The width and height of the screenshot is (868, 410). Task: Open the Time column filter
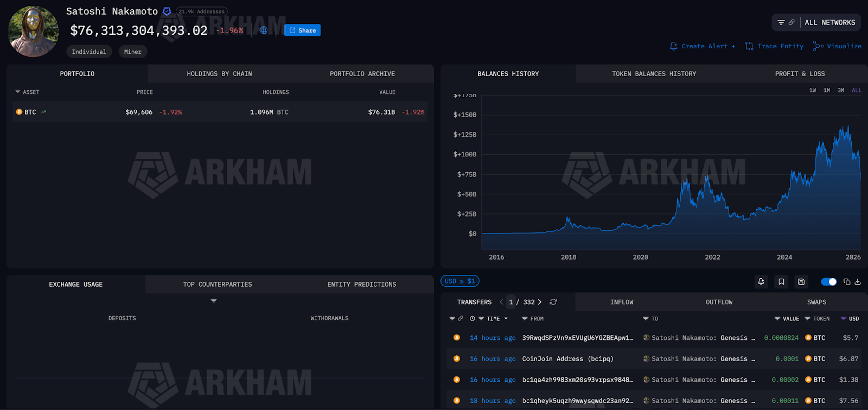(481, 319)
